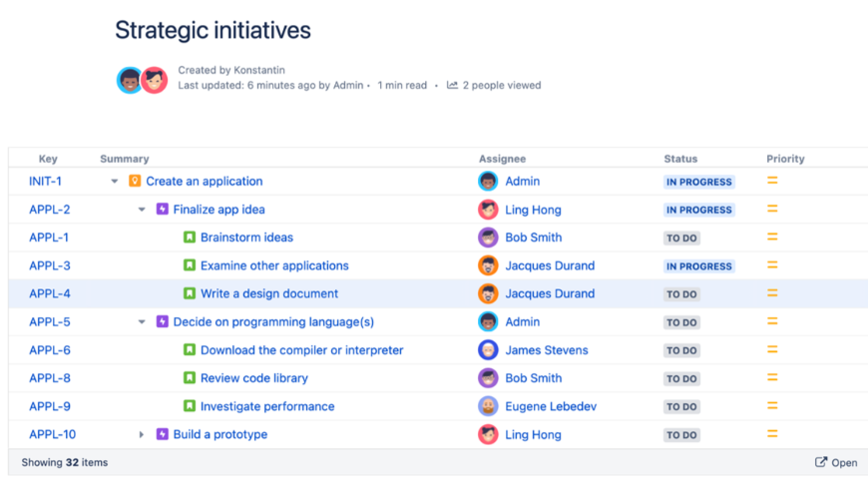Image resolution: width=868 pixels, height=494 pixels.
Task: Sort by the Assignee column header
Action: click(x=502, y=159)
